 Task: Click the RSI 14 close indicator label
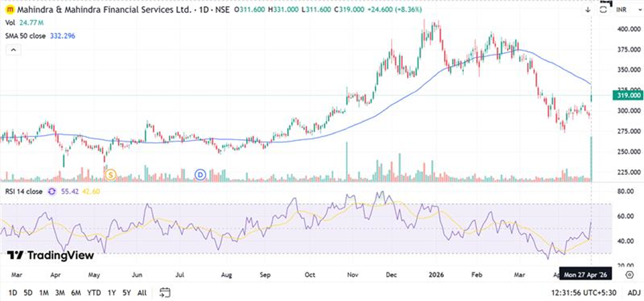pos(23,191)
